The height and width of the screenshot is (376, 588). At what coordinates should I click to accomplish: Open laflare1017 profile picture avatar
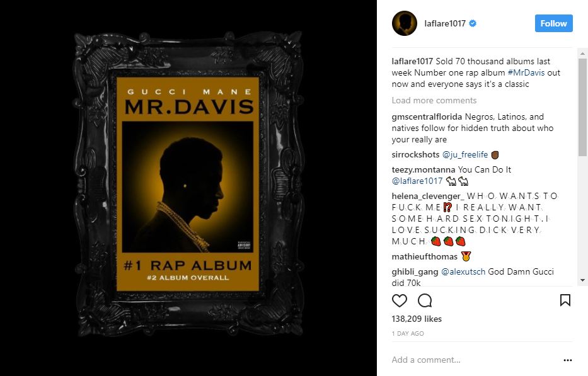(x=404, y=23)
